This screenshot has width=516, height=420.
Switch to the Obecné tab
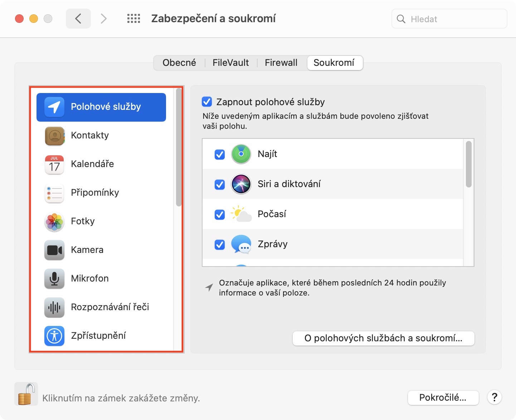point(179,63)
